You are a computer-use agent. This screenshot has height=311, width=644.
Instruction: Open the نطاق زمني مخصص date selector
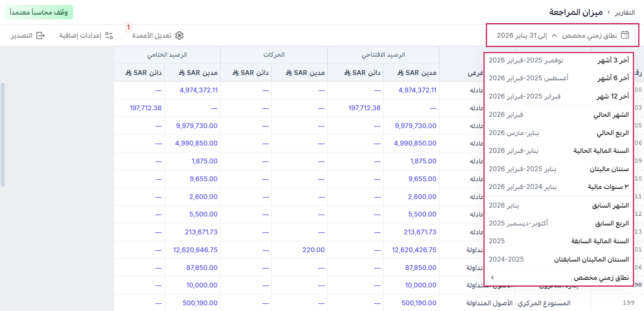(562, 35)
